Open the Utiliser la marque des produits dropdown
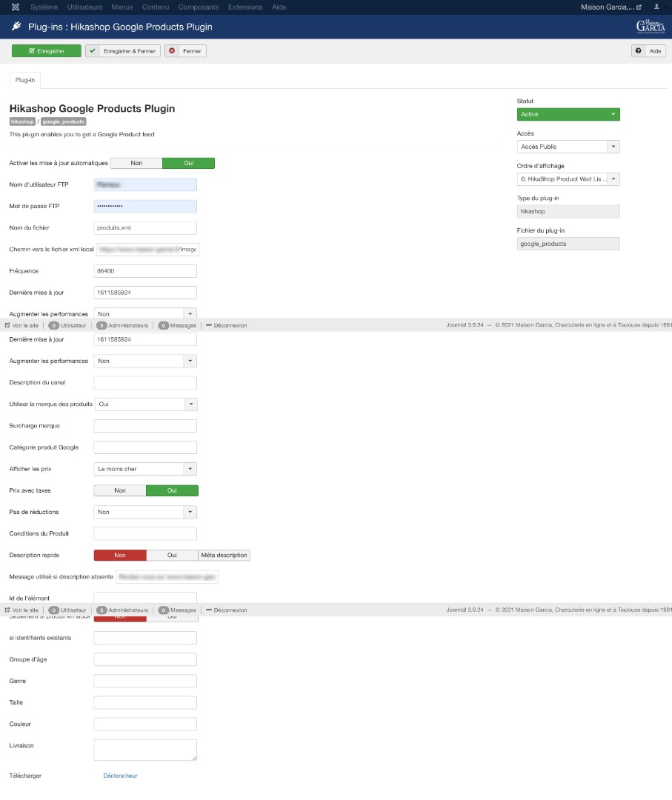 tap(146, 404)
